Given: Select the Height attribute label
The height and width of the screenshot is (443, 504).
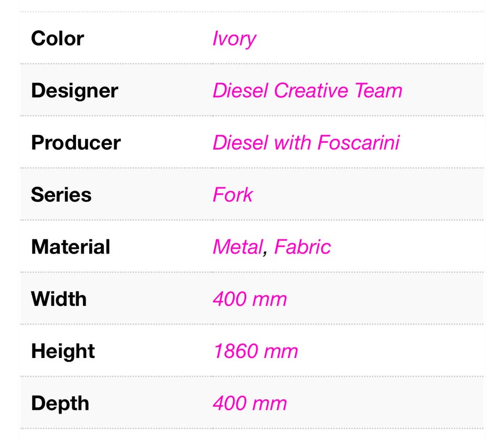Looking at the screenshot, I should pyautogui.click(x=62, y=351).
